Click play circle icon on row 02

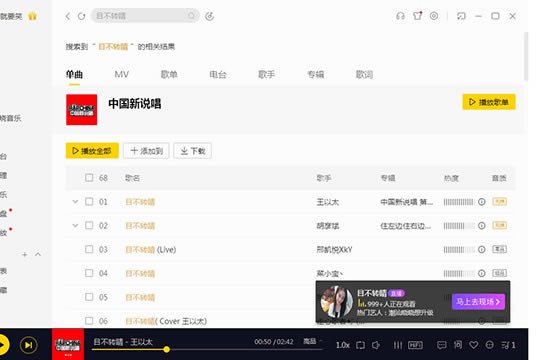pos(482,226)
